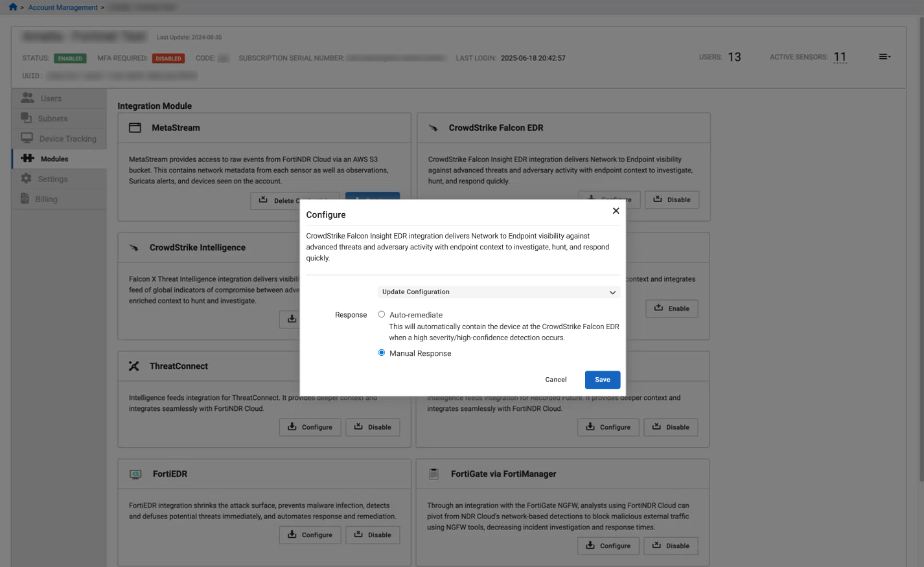Open Device Tracking in the sidebar
924x567 pixels.
tap(59, 139)
